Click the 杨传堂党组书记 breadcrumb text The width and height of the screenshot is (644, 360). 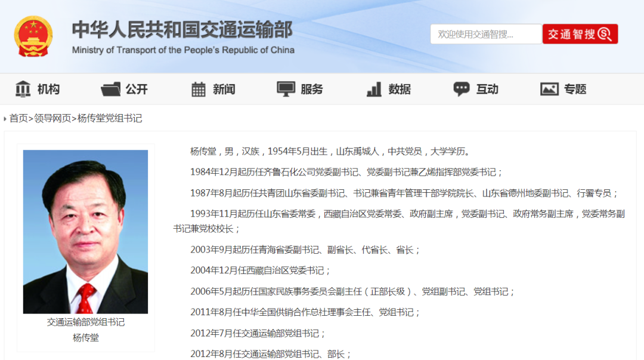pyautogui.click(x=110, y=118)
